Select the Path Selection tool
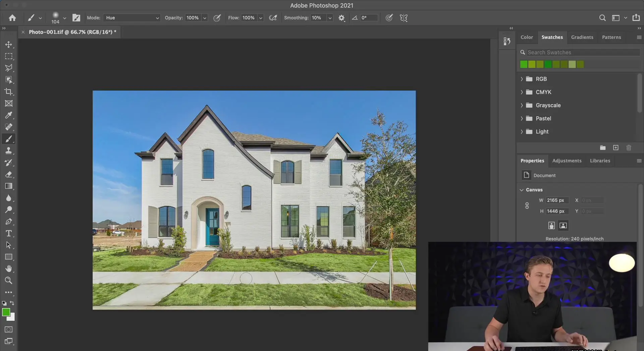The height and width of the screenshot is (351, 644). pyautogui.click(x=9, y=245)
